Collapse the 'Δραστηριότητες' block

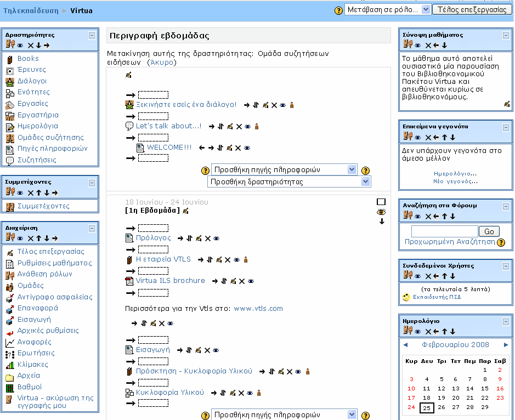(x=92, y=36)
